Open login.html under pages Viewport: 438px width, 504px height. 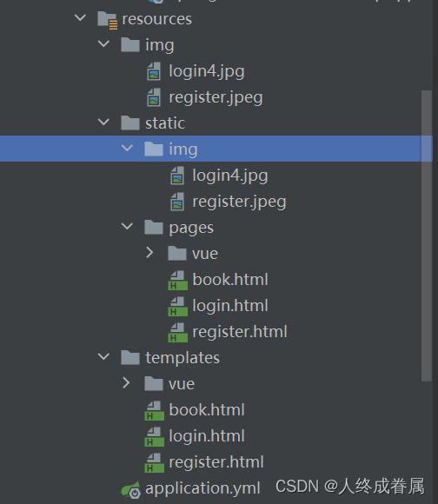pos(230,305)
